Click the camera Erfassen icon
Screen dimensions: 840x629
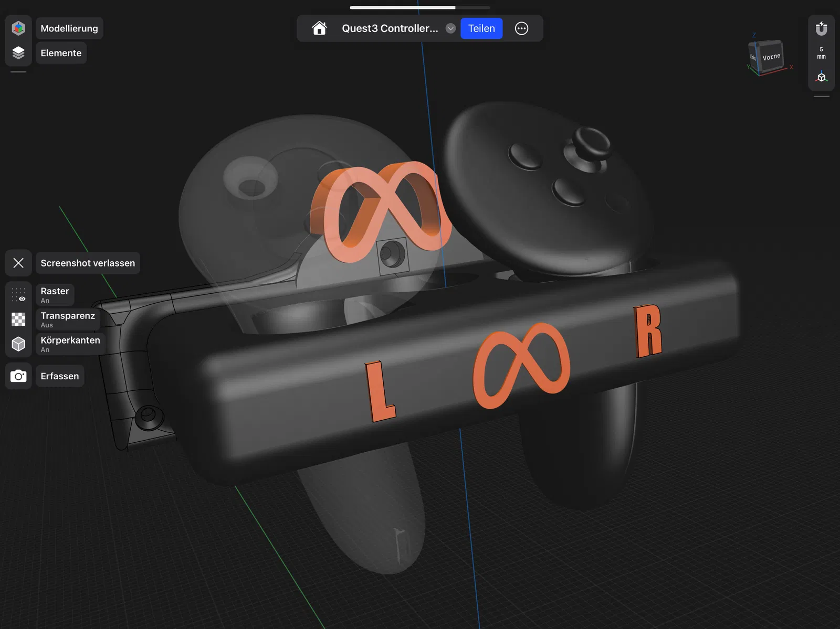point(18,376)
